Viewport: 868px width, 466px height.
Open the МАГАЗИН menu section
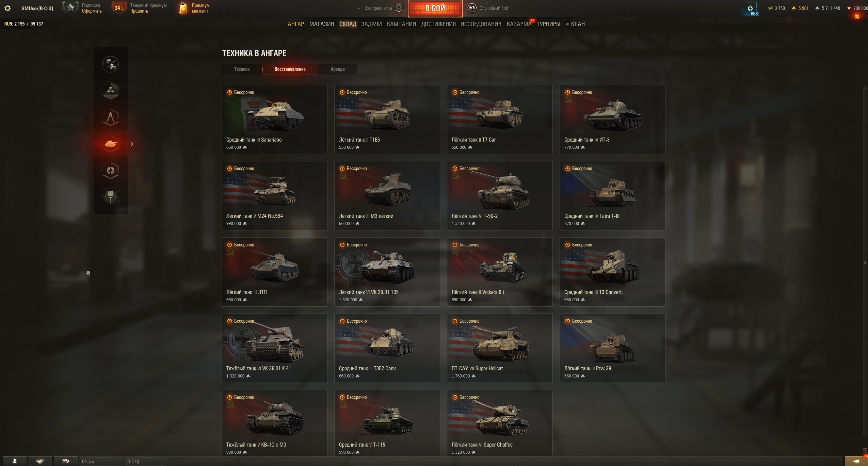[322, 24]
